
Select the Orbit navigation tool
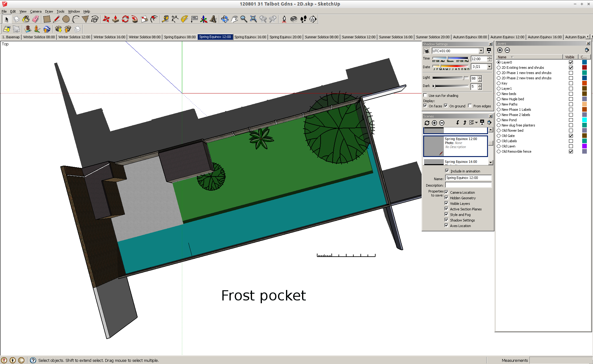click(225, 19)
